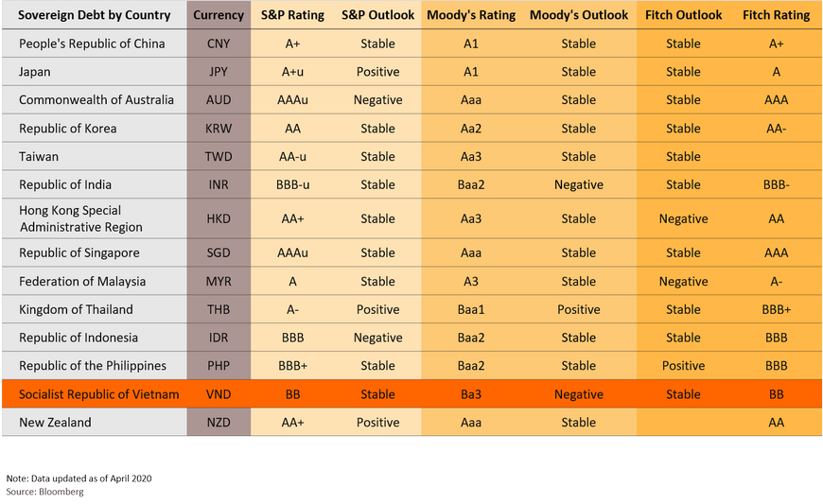Select Thailand's Positive Moody's outlook cell
The height and width of the screenshot is (504, 823).
pos(578,309)
